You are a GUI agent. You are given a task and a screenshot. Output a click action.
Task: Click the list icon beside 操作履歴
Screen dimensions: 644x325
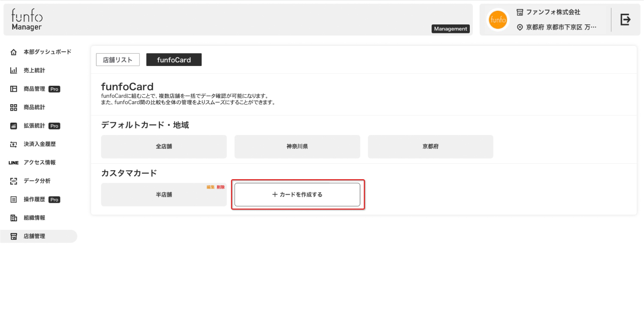click(x=14, y=200)
